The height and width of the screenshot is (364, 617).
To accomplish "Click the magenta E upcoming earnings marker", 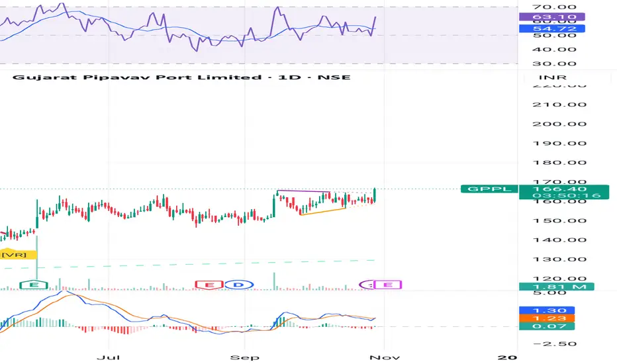I will [387, 285].
